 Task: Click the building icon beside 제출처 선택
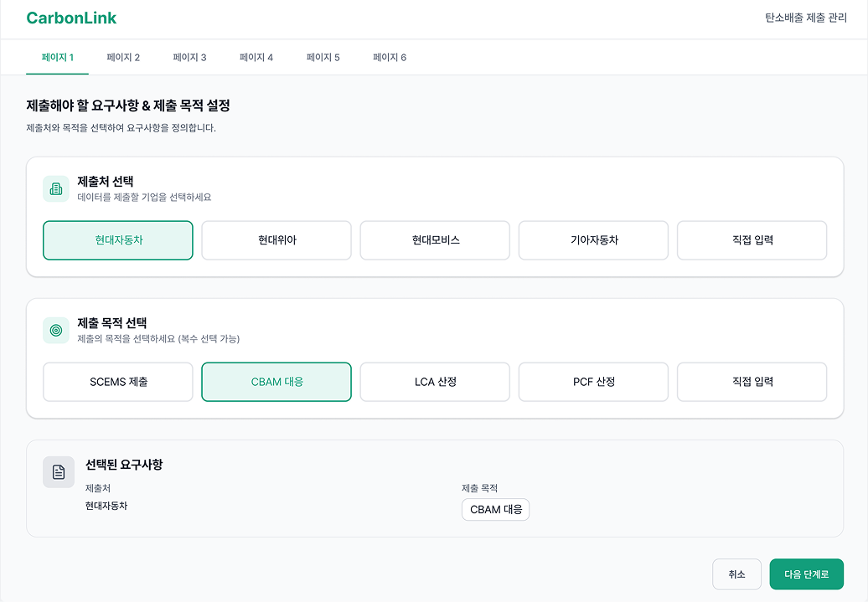56,188
